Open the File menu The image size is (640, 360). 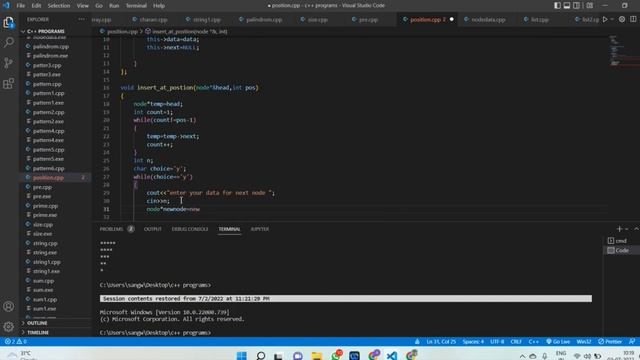pos(20,6)
